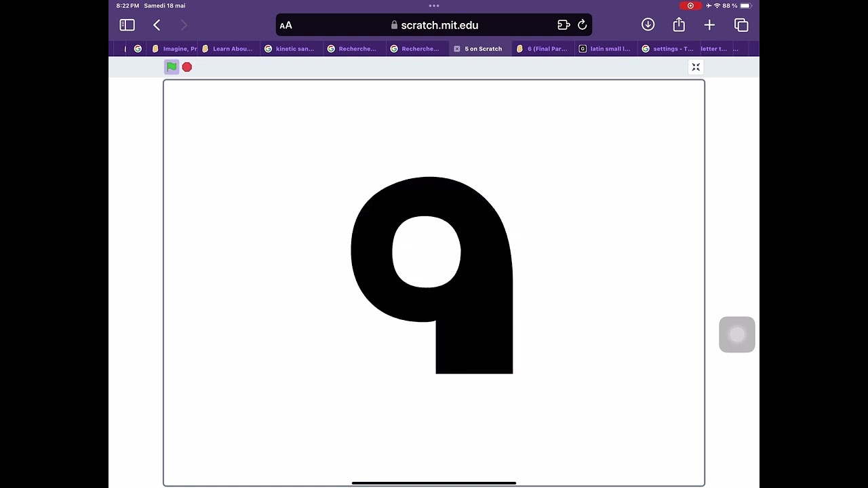The width and height of the screenshot is (868, 488).
Task: Add a new tab
Action: 709,25
